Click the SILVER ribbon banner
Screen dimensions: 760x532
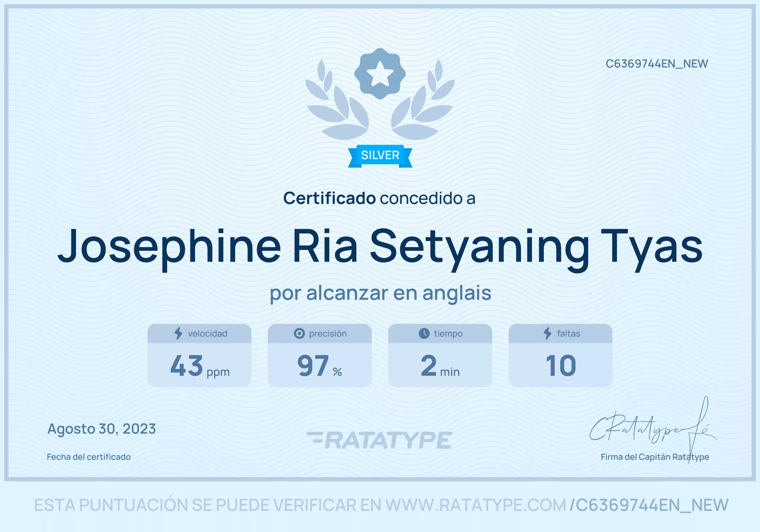[x=380, y=156]
